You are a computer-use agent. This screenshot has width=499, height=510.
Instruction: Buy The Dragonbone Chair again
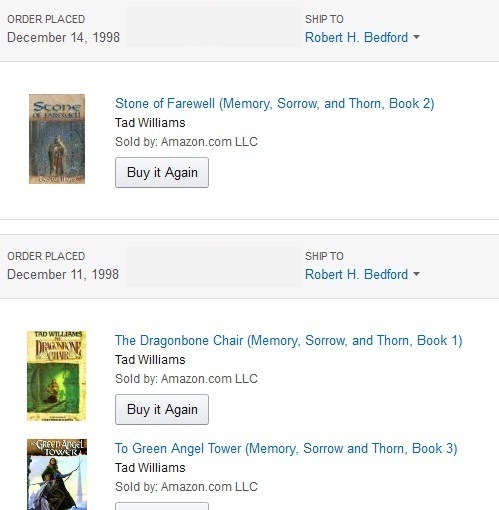[x=162, y=410]
